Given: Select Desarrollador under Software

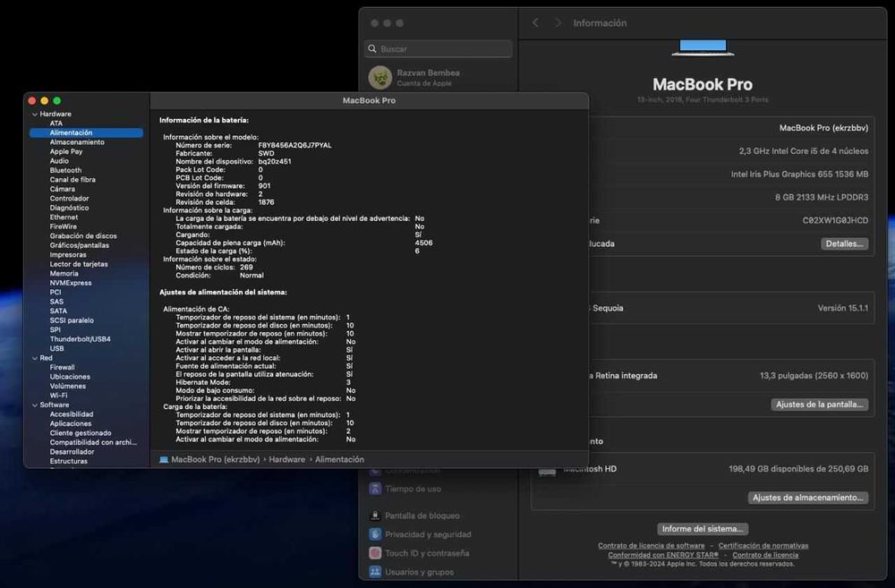Looking at the screenshot, I should (72, 452).
